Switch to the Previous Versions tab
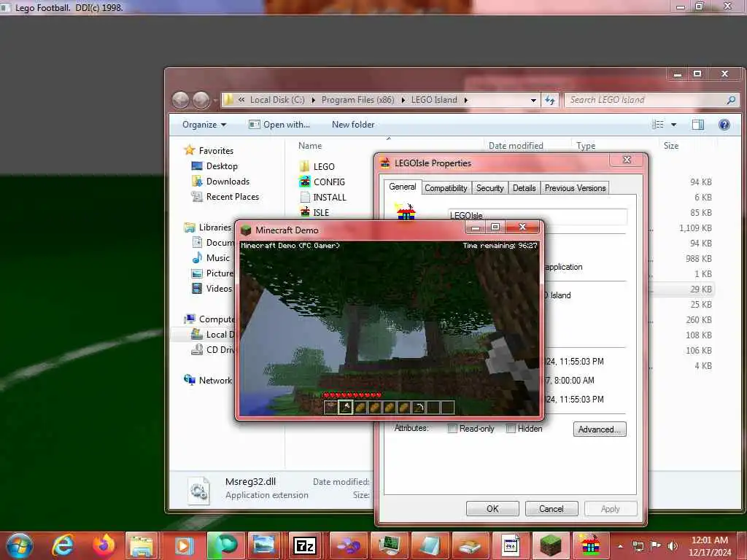This screenshot has height=560, width=747. [x=575, y=188]
